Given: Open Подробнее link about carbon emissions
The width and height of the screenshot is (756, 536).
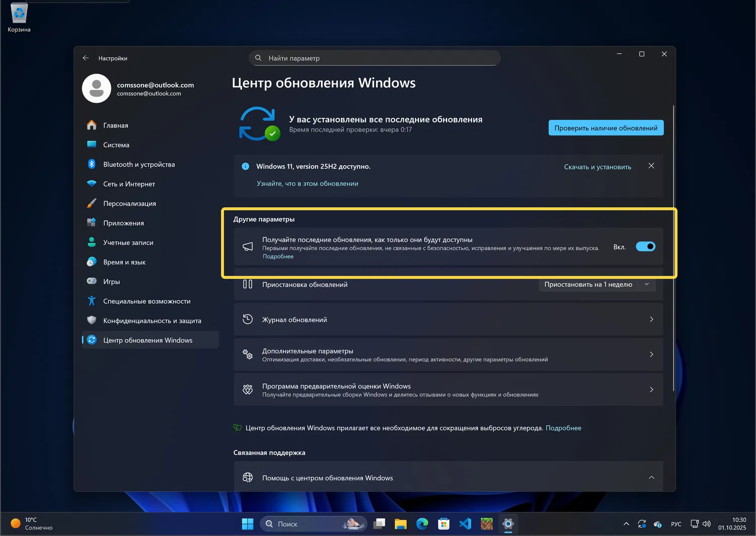Looking at the screenshot, I should pyautogui.click(x=563, y=428).
